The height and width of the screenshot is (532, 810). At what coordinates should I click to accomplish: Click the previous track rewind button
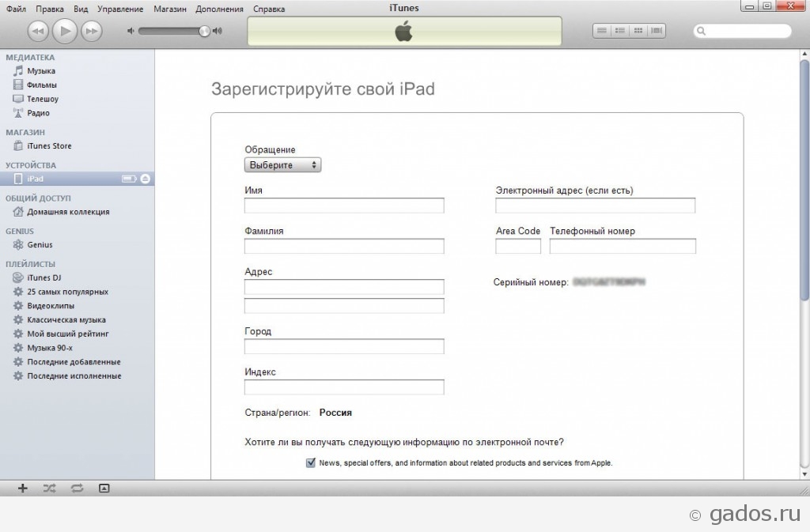38,31
